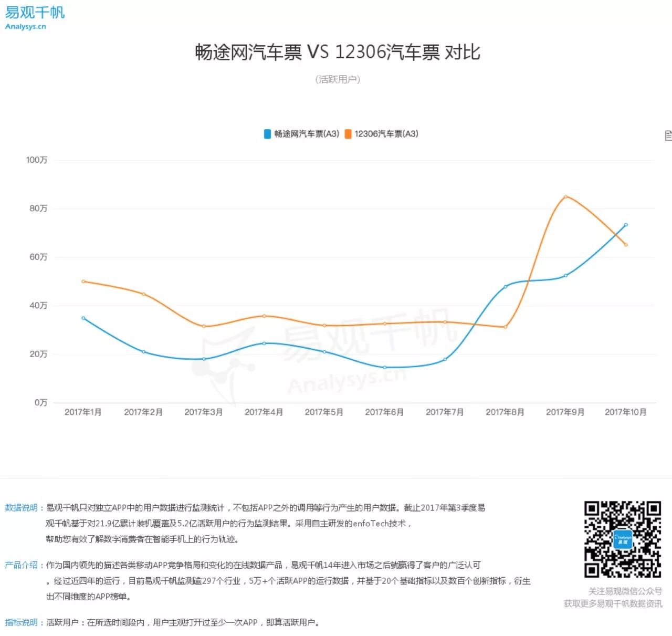Image resolution: width=672 pixels, height=636 pixels.
Task: Open the data view icon at chart's right edge
Action: (x=668, y=135)
